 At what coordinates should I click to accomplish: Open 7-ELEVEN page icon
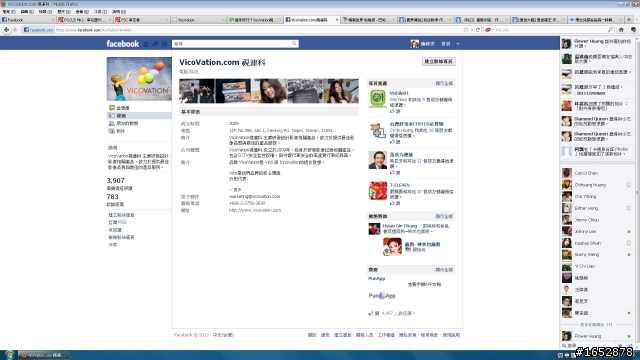tap(378, 191)
